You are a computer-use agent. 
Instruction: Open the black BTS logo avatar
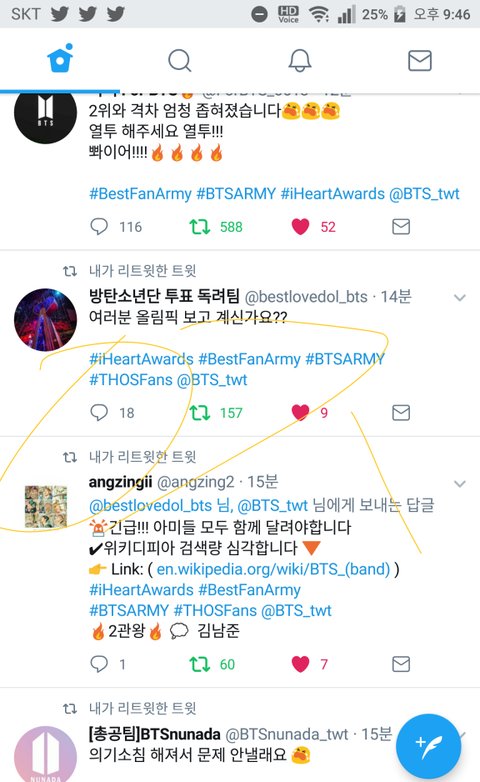[45, 113]
